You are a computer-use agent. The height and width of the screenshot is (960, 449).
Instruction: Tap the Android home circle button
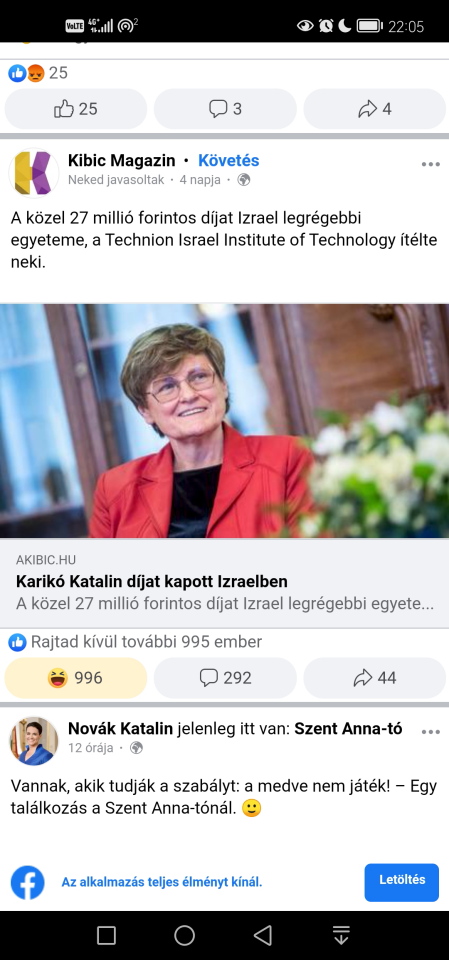[x=184, y=935]
